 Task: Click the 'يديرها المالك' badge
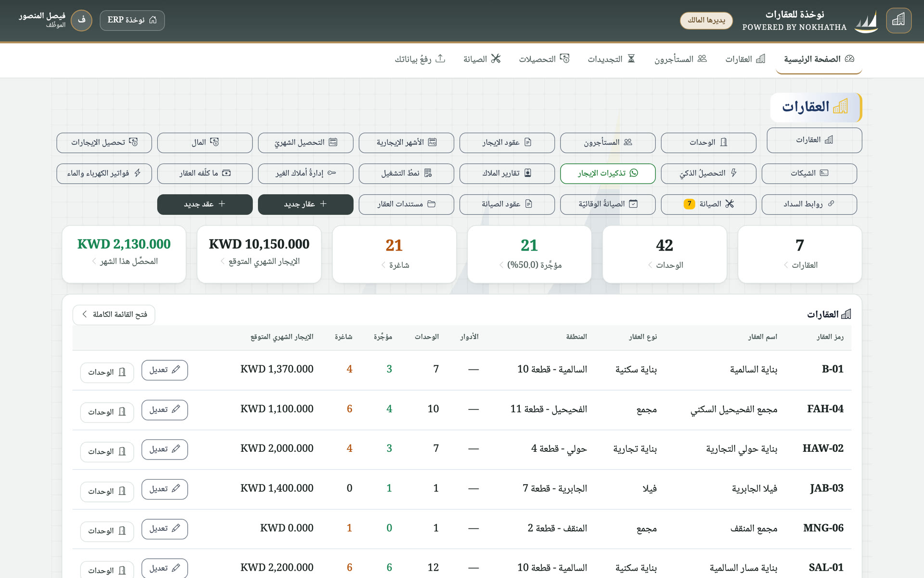click(706, 20)
